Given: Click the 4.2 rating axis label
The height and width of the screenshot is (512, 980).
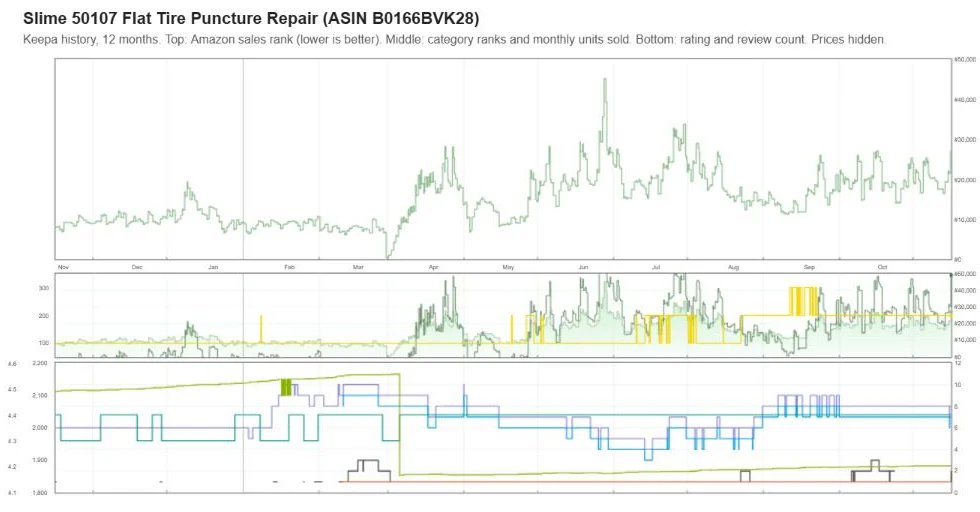Looking at the screenshot, I should tap(12, 467).
